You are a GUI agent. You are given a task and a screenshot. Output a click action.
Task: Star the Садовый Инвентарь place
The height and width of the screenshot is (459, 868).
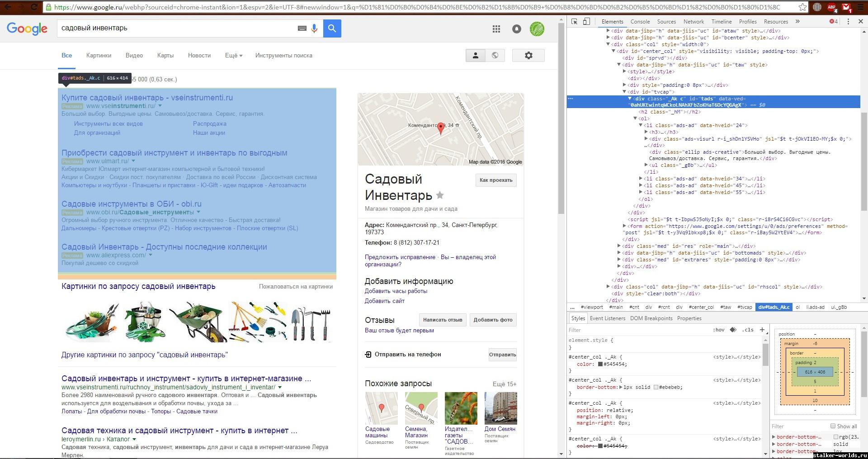(440, 195)
